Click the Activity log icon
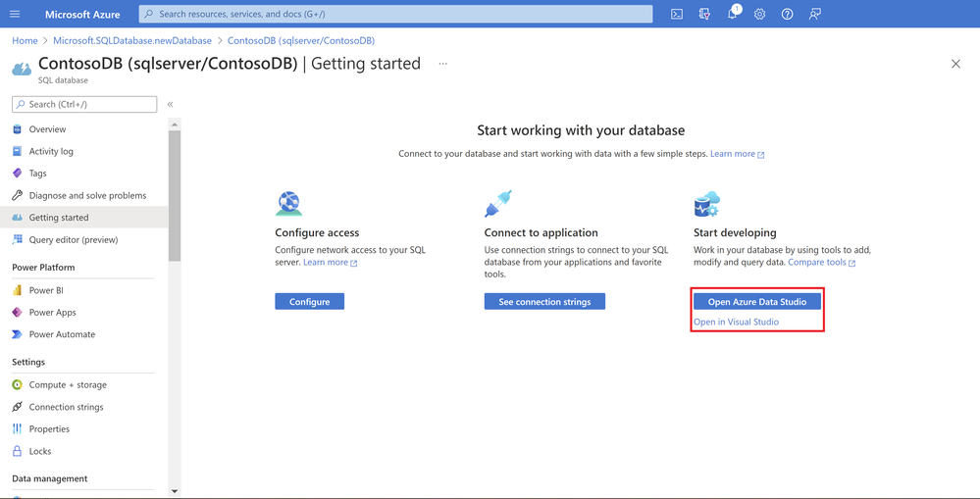The height and width of the screenshot is (499, 980). pos(18,151)
